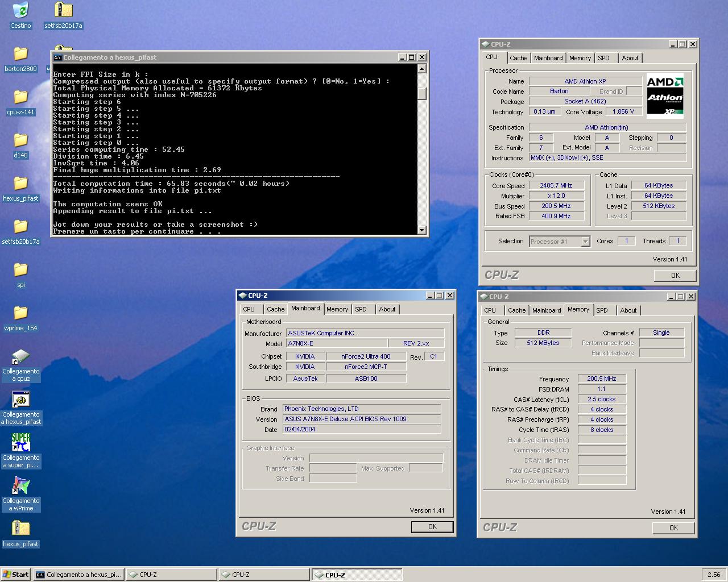Select the Collegamento a wPrime shortcut
This screenshot has height=582, width=728.
point(20,486)
